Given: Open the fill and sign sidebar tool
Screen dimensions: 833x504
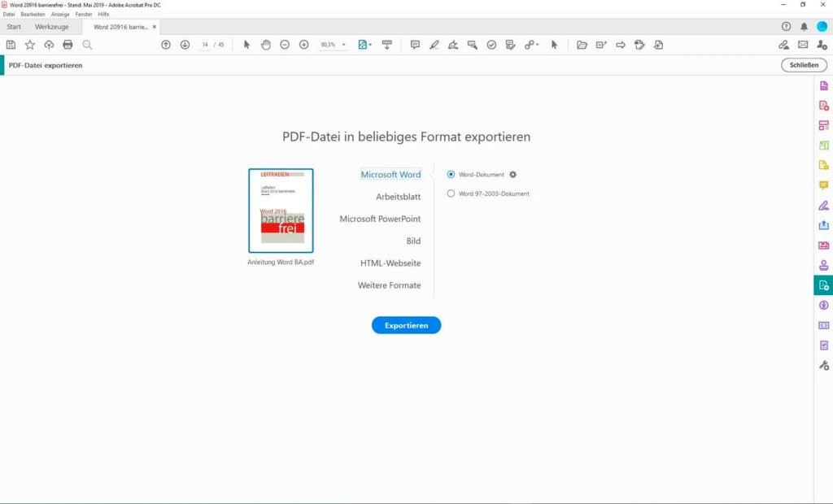Looking at the screenshot, I should coord(823,206).
